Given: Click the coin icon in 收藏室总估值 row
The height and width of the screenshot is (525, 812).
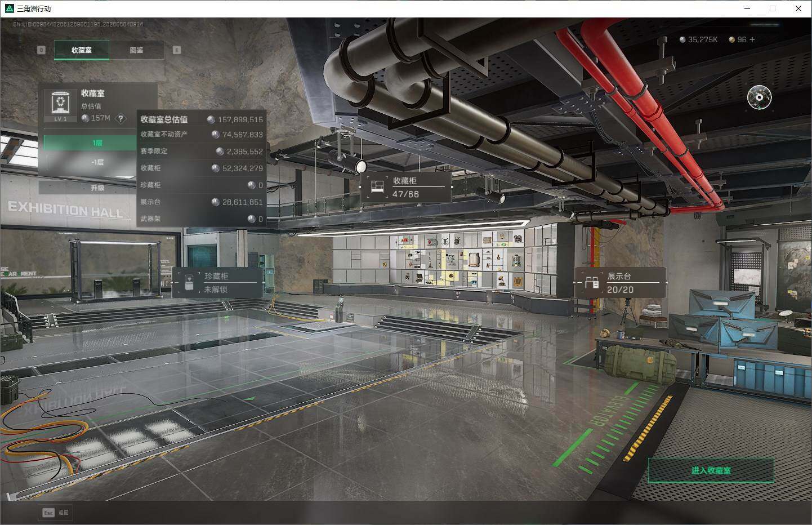Looking at the screenshot, I should pyautogui.click(x=211, y=119).
